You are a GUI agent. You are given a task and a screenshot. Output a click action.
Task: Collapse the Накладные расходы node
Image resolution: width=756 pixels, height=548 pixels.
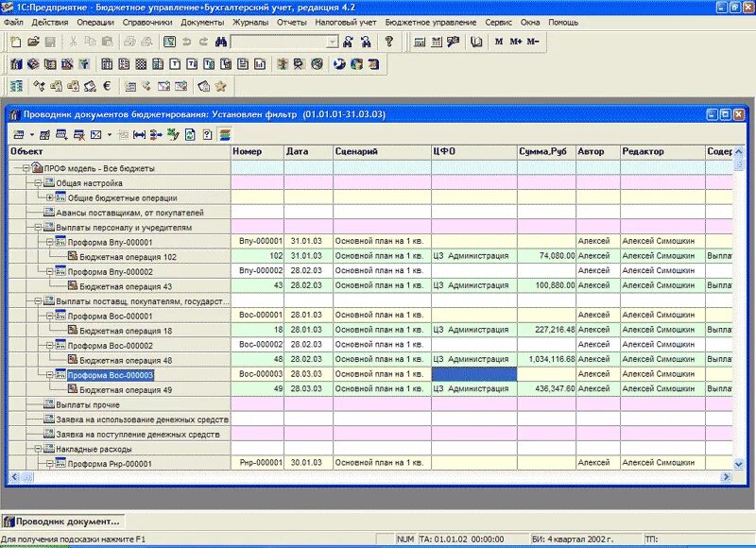coord(38,449)
